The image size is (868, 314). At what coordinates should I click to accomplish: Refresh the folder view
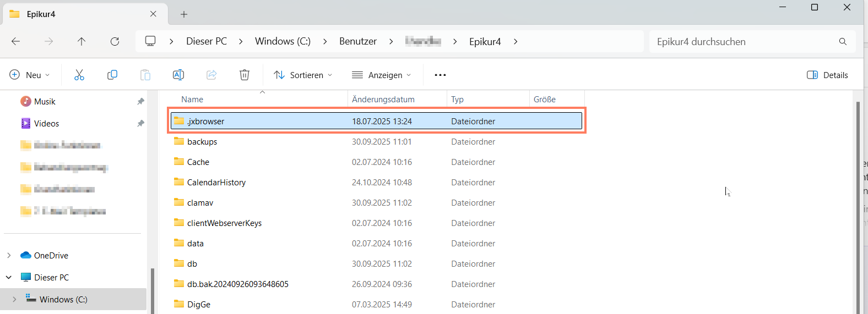[115, 41]
